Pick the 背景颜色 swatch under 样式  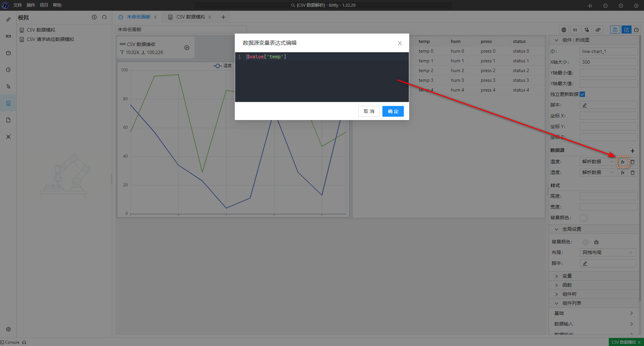pyautogui.click(x=583, y=218)
